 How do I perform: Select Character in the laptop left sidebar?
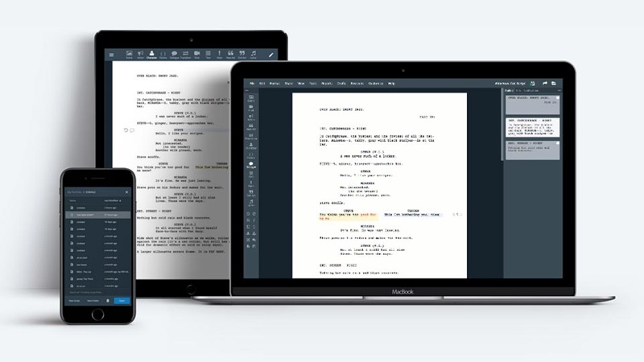pos(251,146)
